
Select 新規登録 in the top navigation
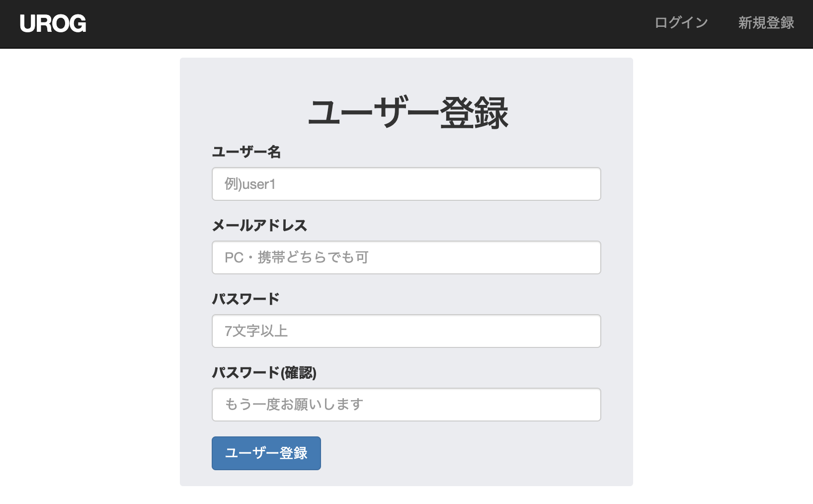click(x=765, y=22)
